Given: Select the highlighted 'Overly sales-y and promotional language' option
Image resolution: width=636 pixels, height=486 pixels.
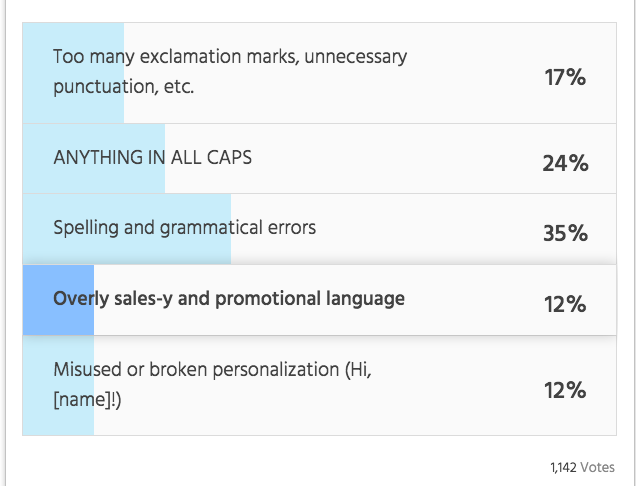Looking at the screenshot, I should coord(319,300).
